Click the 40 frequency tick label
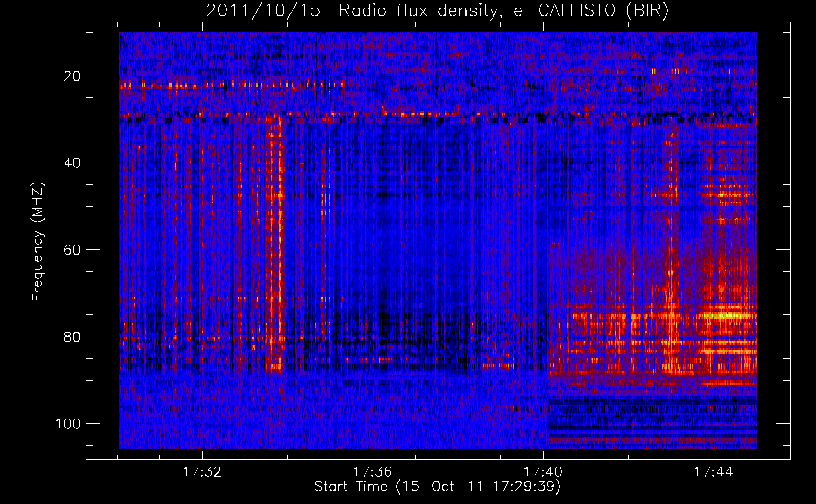 pyautogui.click(x=72, y=163)
